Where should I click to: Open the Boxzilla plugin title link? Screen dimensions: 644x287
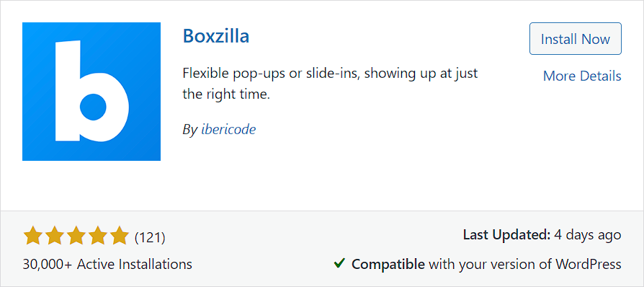(216, 36)
